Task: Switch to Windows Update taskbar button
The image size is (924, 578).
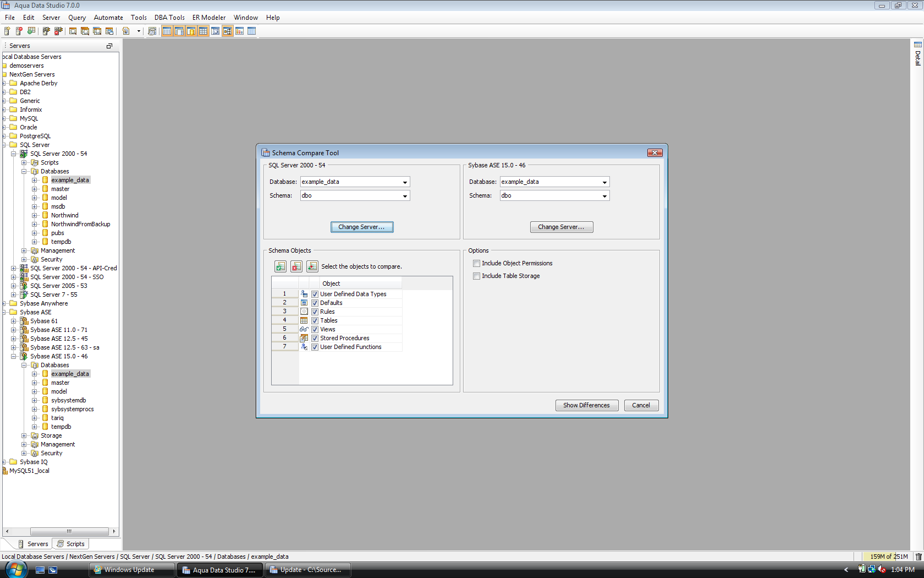Action: tap(132, 570)
